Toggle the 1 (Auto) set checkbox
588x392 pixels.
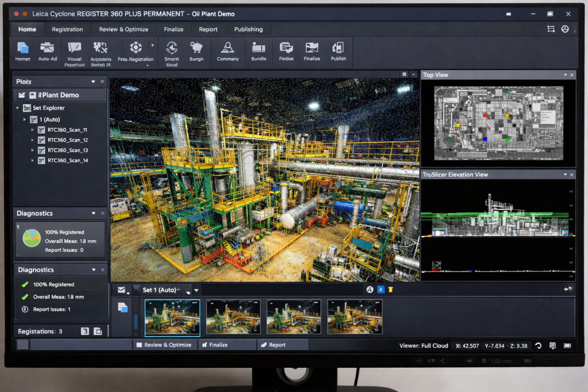tap(34, 119)
